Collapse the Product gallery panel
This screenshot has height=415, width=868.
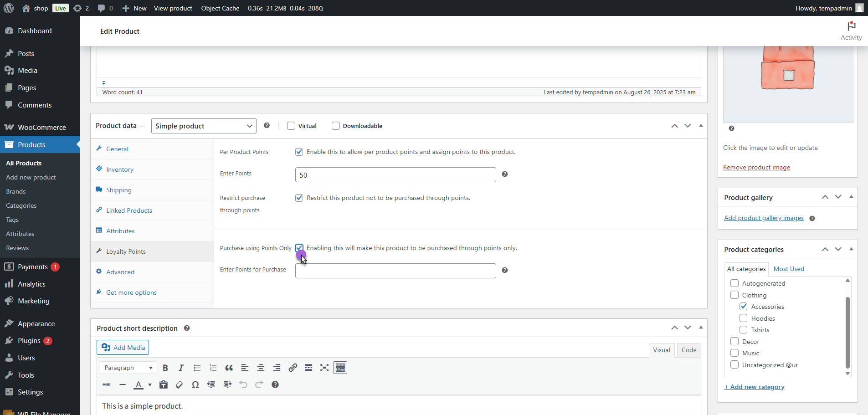tap(851, 197)
